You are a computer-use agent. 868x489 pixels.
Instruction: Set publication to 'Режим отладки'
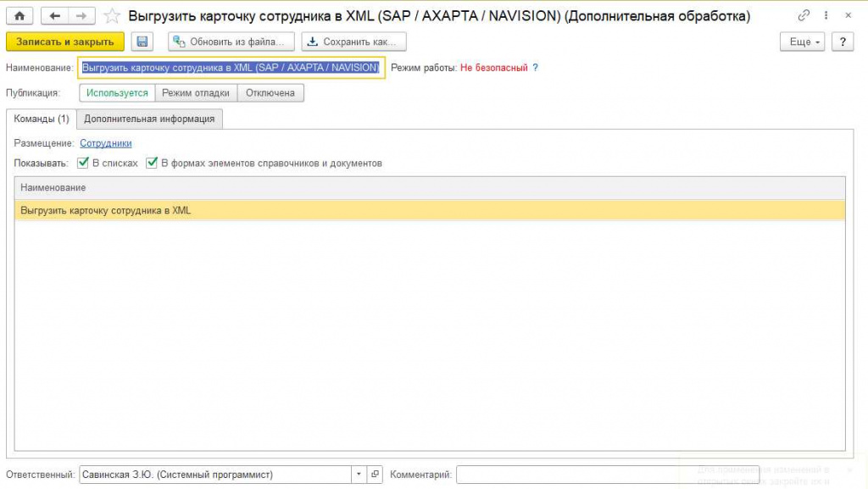pos(196,93)
